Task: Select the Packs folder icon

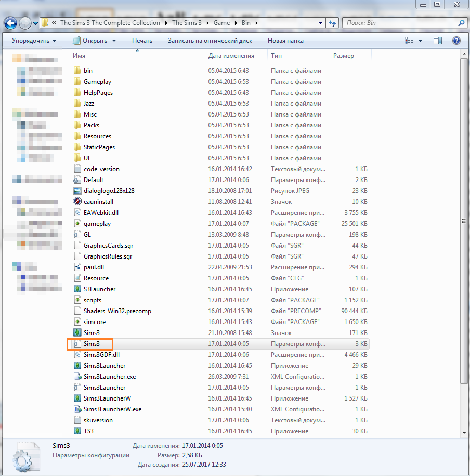Action: (x=77, y=125)
